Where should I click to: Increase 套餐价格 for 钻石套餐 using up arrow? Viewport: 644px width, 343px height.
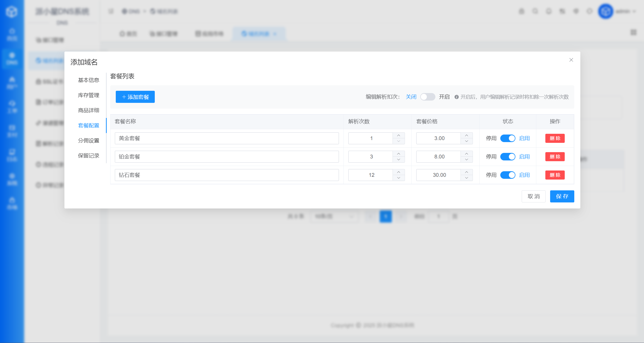point(467,172)
